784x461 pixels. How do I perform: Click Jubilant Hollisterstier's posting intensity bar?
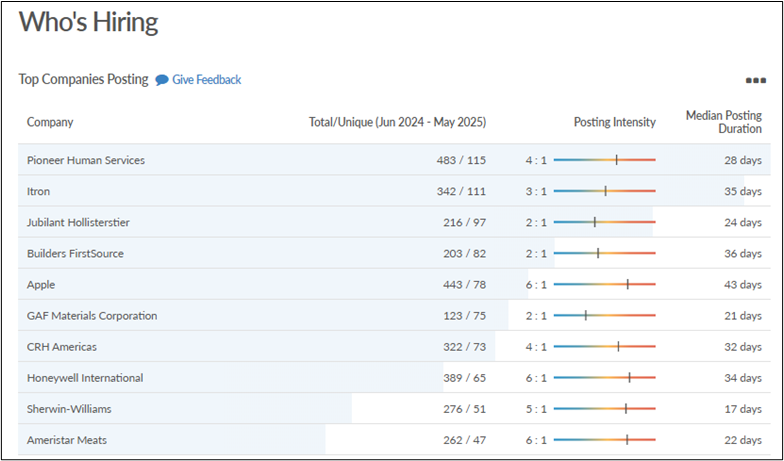pyautogui.click(x=604, y=222)
